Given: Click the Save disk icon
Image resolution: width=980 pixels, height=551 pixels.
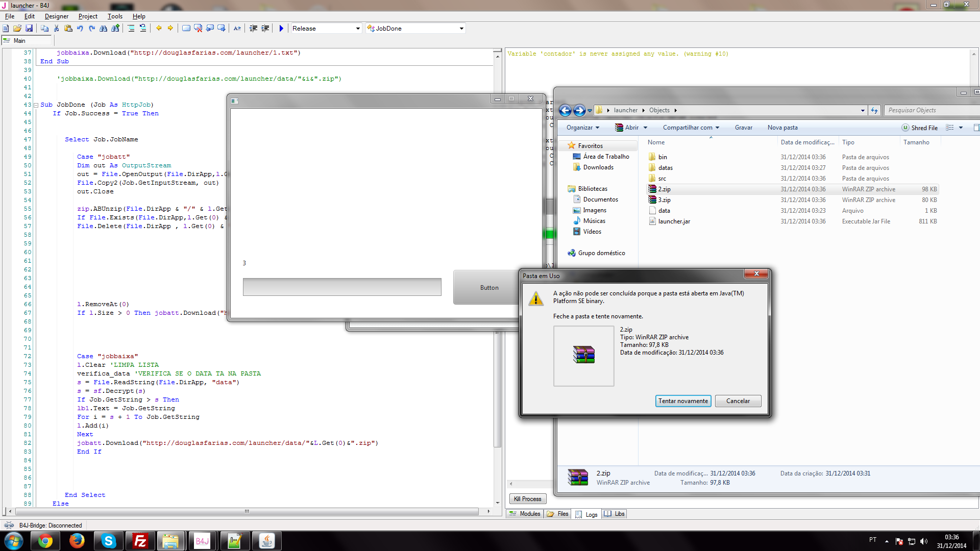Looking at the screenshot, I should [29, 29].
